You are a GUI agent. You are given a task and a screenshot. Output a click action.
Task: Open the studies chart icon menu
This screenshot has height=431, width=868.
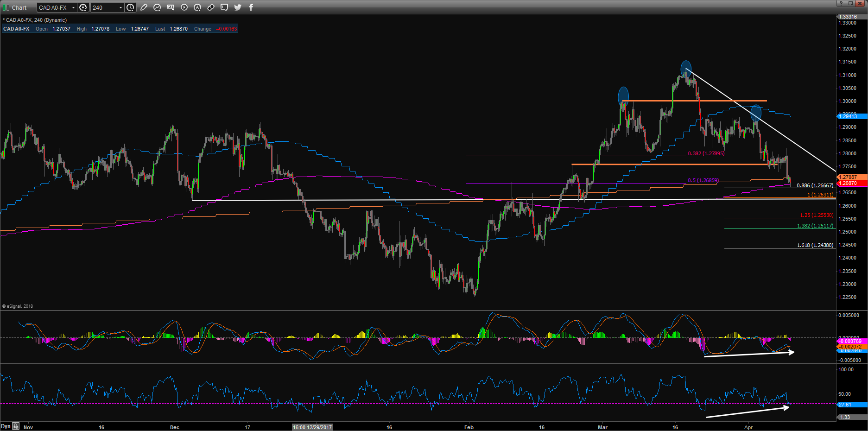click(158, 7)
